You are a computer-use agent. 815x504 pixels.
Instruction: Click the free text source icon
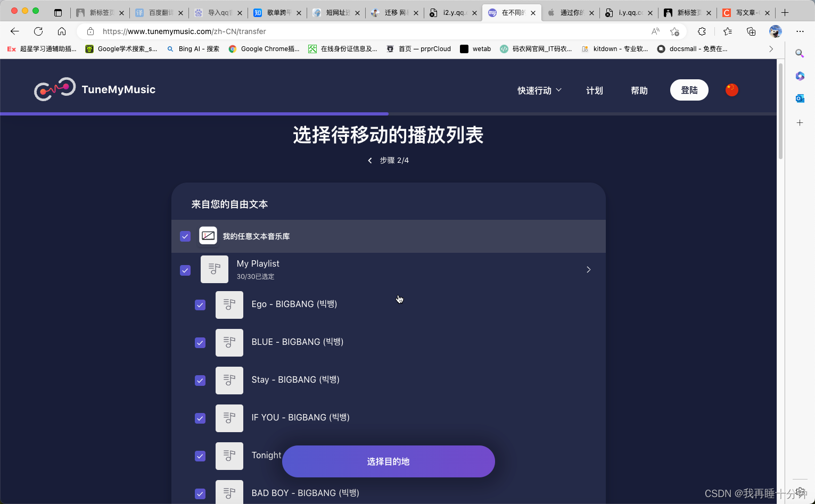208,236
